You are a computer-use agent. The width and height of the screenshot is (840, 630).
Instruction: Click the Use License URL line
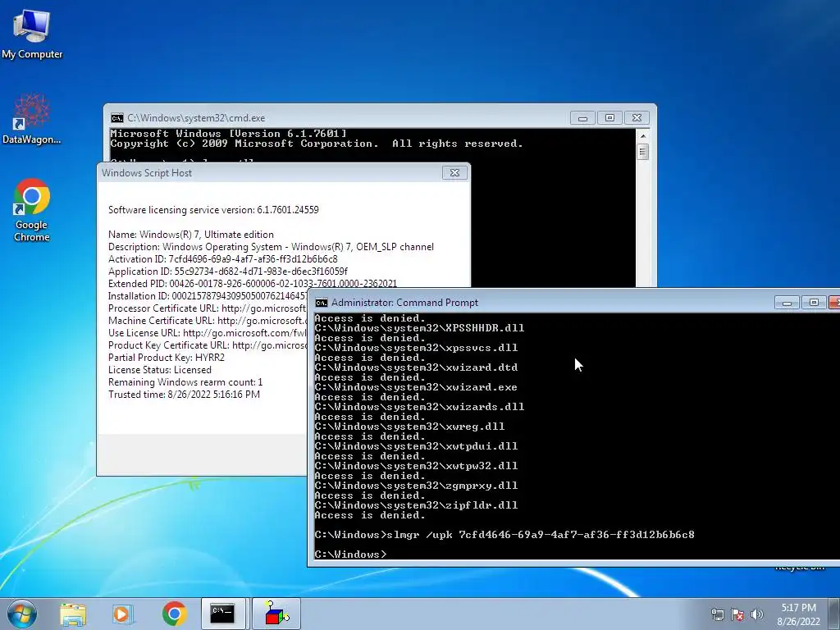[208, 333]
